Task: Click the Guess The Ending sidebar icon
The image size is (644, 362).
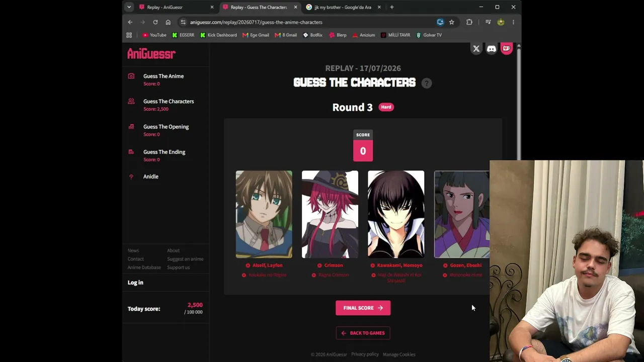Action: tap(131, 152)
